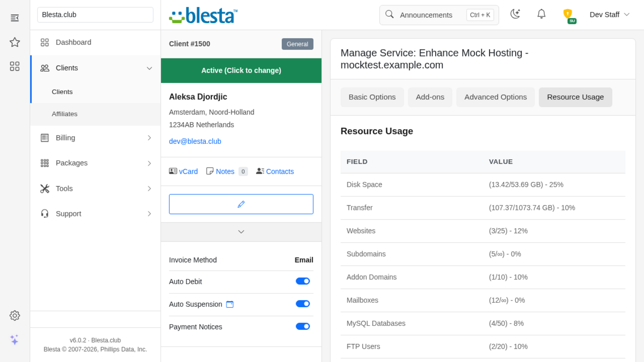Click the Addon Domains row label
Screen dimensions: 644x362
[371, 277]
